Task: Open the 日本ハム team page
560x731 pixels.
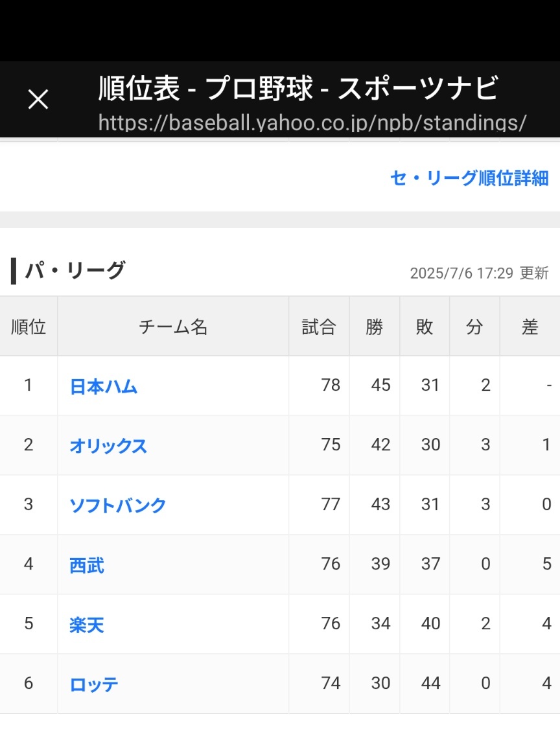Action: coord(104,387)
